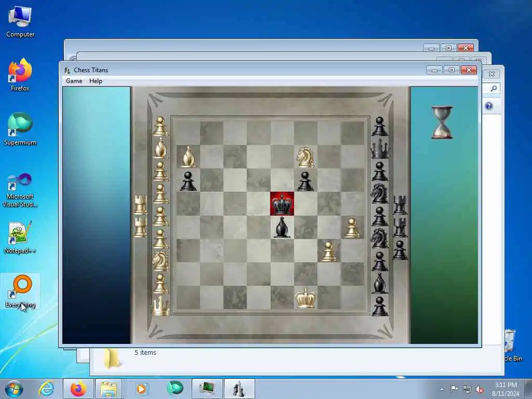
Task: Select the black bishop below the king
Action: click(282, 227)
